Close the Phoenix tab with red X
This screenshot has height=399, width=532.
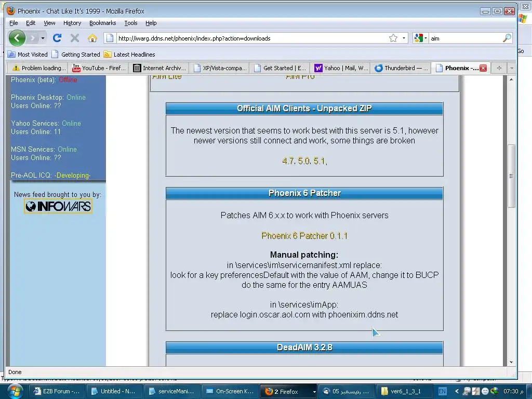click(483, 68)
